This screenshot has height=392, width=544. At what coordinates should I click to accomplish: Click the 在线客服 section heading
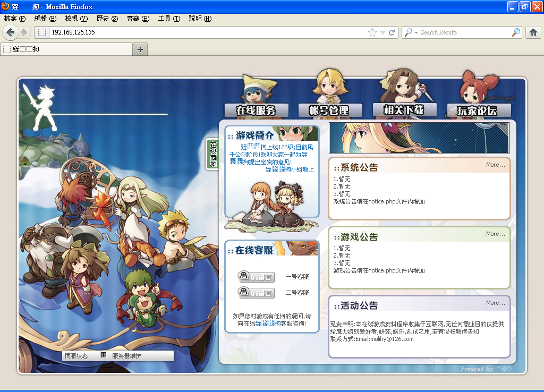[254, 250]
